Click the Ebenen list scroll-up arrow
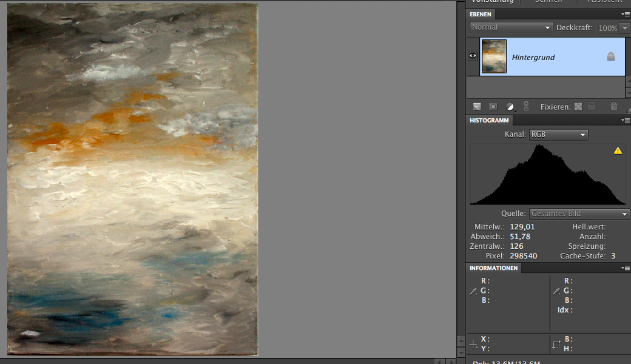The image size is (631, 364). pyautogui.click(x=628, y=82)
